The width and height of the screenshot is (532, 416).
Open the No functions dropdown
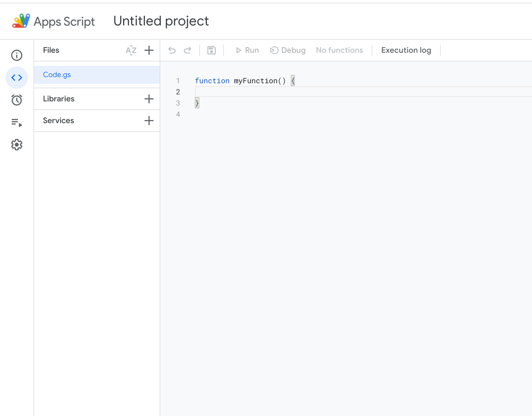pyautogui.click(x=339, y=50)
